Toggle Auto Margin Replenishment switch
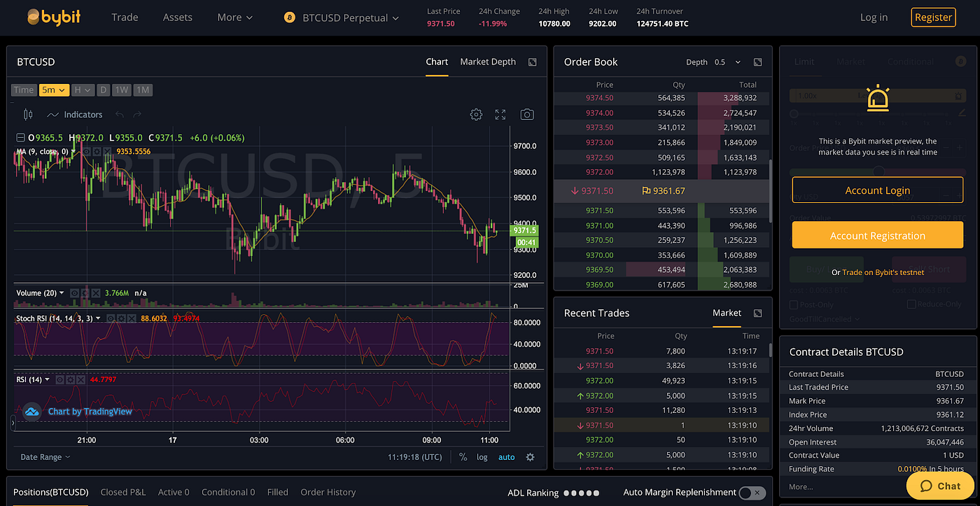 [752, 493]
